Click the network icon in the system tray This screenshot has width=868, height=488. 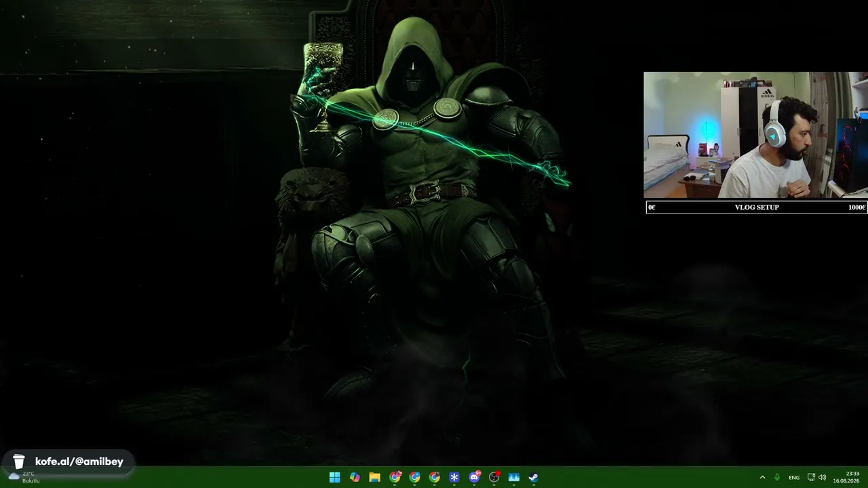(811, 477)
